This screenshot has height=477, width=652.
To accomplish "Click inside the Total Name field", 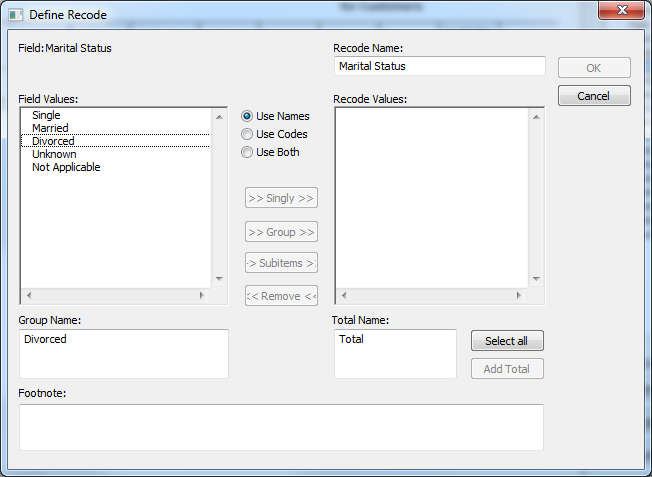I will 394,354.
